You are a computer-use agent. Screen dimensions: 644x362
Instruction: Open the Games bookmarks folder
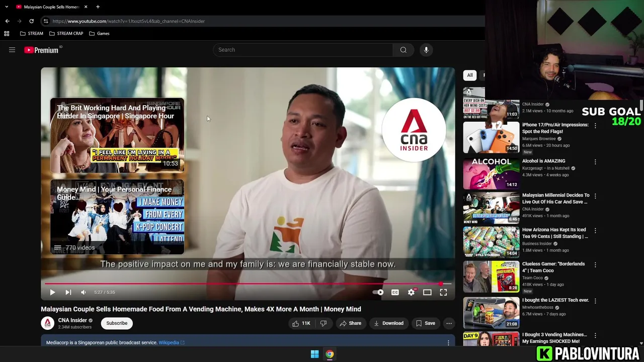[99, 33]
